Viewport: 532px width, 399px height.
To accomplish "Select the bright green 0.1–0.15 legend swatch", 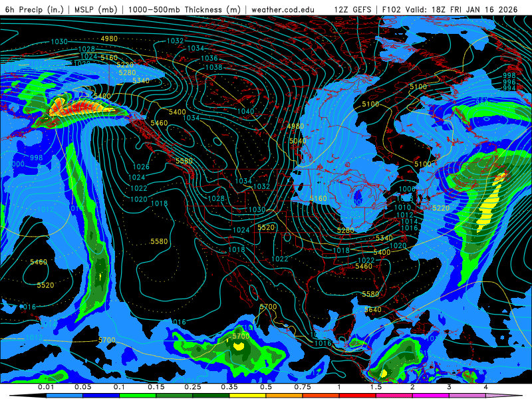I will pyautogui.click(x=138, y=396).
